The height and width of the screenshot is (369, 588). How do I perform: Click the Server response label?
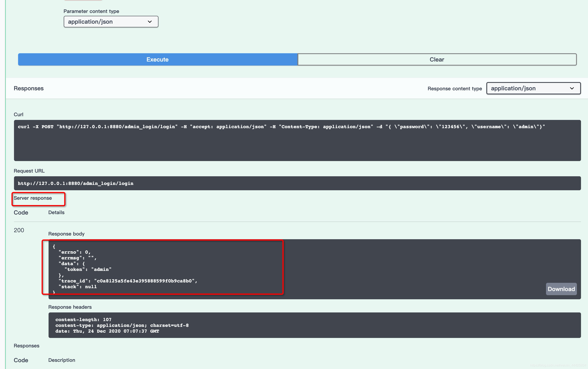(33, 198)
